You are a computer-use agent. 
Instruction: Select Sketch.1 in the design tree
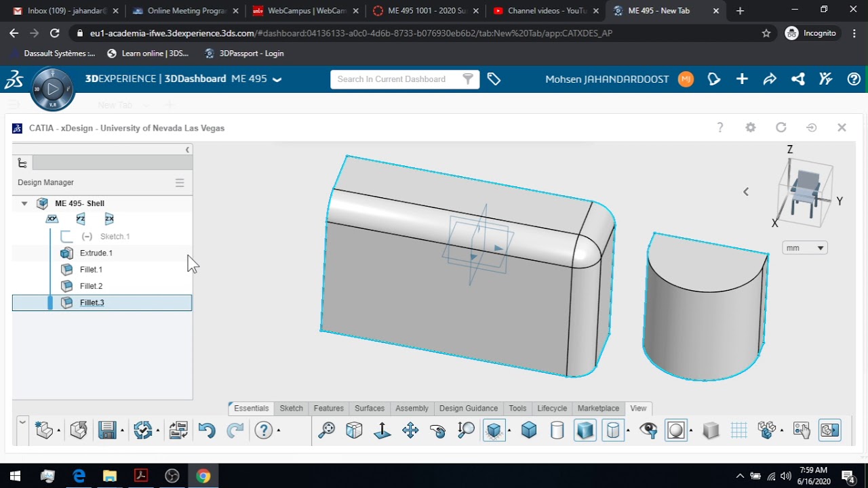115,237
